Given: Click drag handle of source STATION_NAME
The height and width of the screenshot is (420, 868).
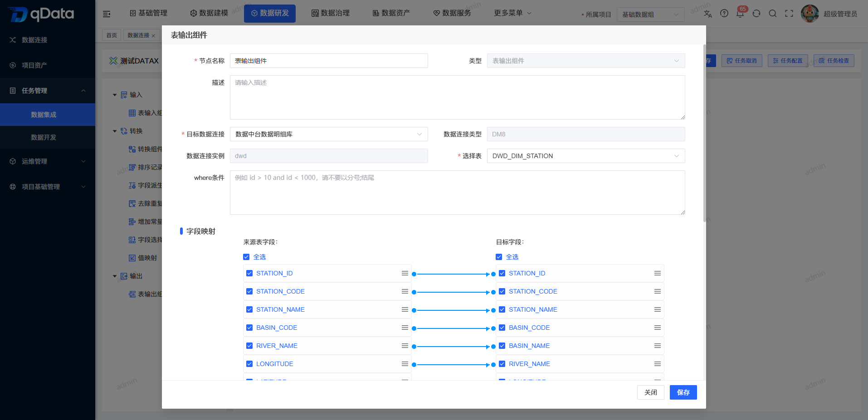Looking at the screenshot, I should tap(405, 309).
